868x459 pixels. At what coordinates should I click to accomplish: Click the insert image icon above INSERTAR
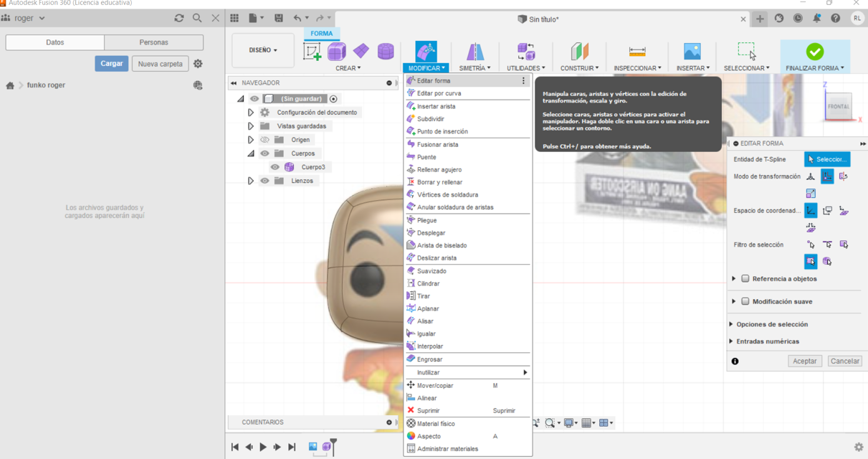pos(692,51)
